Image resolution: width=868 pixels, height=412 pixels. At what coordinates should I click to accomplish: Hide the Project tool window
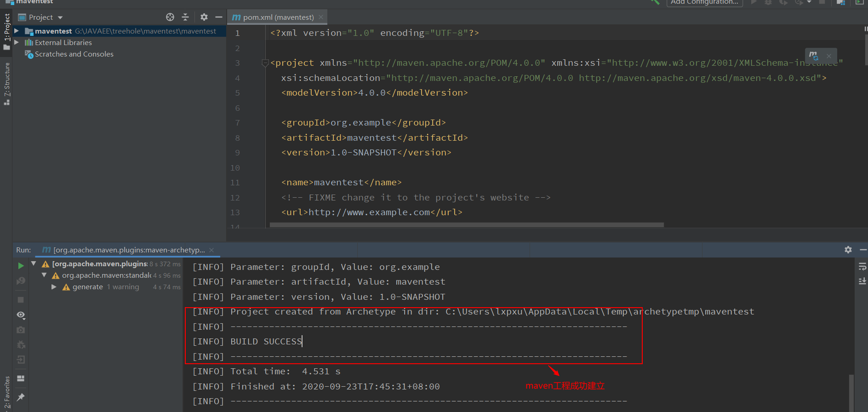pos(219,17)
